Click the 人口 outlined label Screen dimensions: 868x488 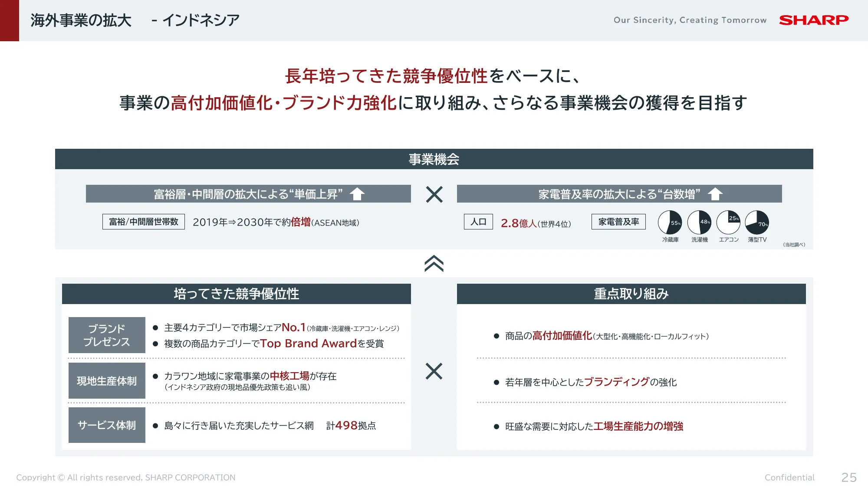[478, 222]
